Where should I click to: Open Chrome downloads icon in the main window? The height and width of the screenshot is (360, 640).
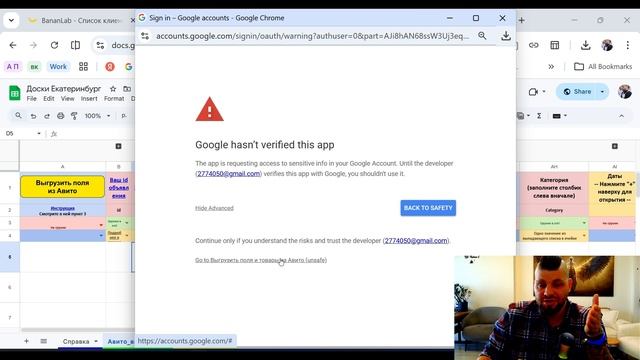586,45
